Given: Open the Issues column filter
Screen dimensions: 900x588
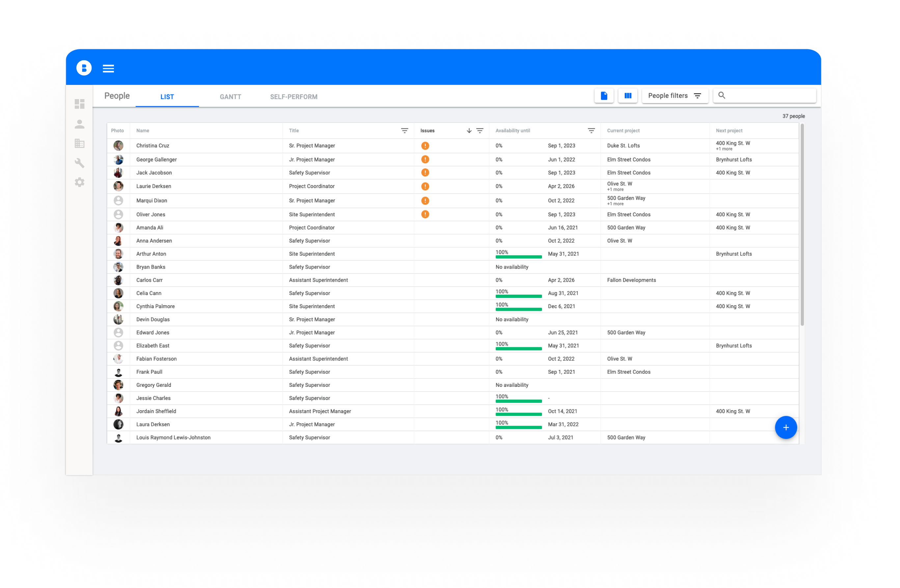Looking at the screenshot, I should pos(479,131).
